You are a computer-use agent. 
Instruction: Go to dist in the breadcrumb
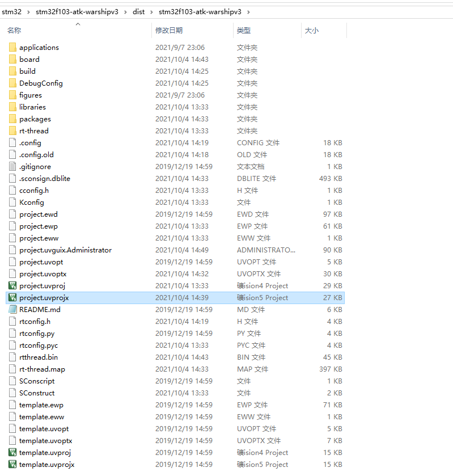[139, 12]
